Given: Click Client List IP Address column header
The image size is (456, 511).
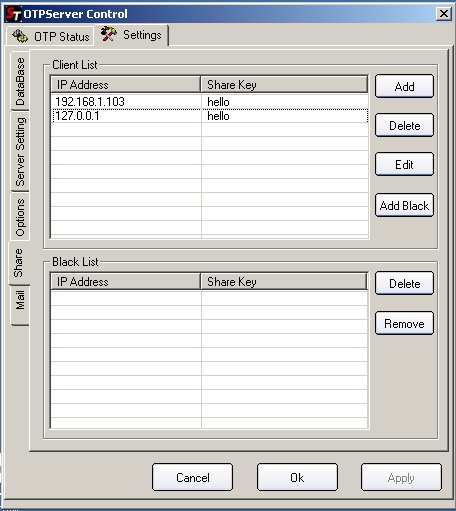Looking at the screenshot, I should 126,85.
